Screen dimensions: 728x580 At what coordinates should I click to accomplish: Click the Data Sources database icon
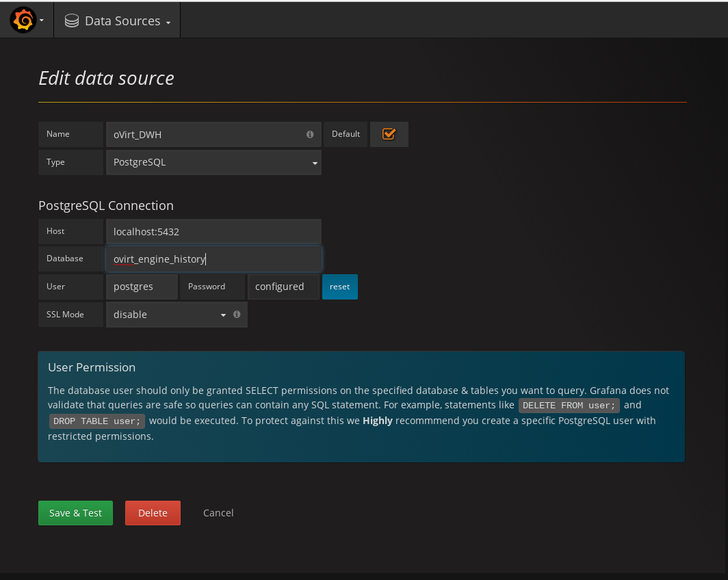coord(71,21)
